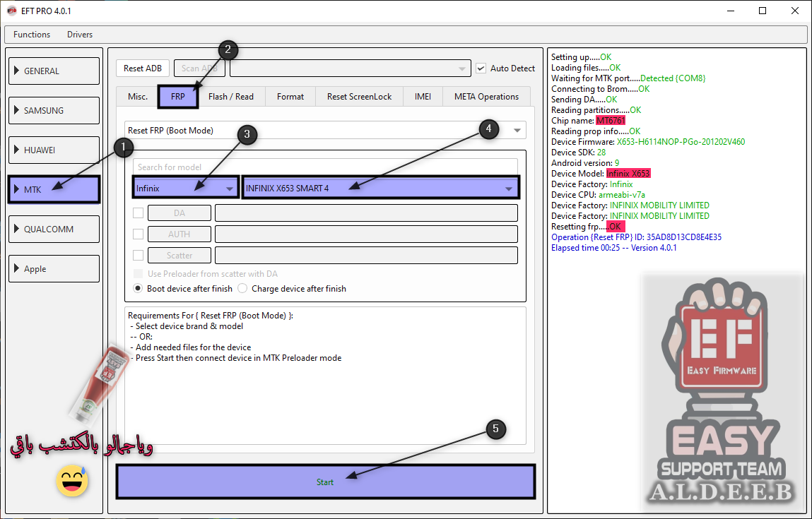The image size is (812, 519).
Task: Click the 'Sending DA.....OK' log line
Action: pyautogui.click(x=584, y=100)
